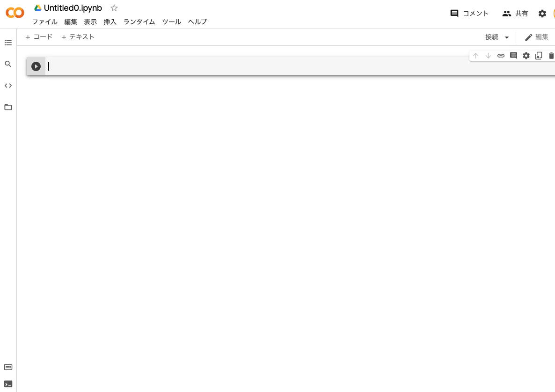Open the terminal icon at bottom left
This screenshot has height=392, width=555.
[x=8, y=384]
